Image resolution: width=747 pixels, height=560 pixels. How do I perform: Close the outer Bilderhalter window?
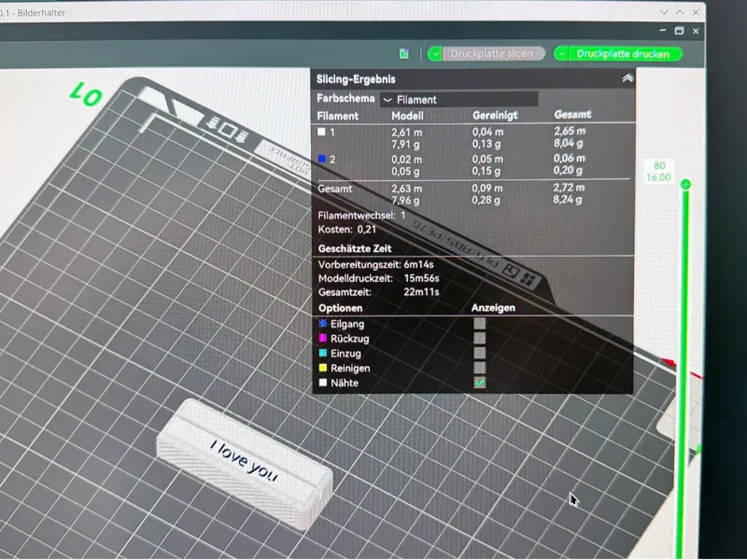(x=696, y=12)
